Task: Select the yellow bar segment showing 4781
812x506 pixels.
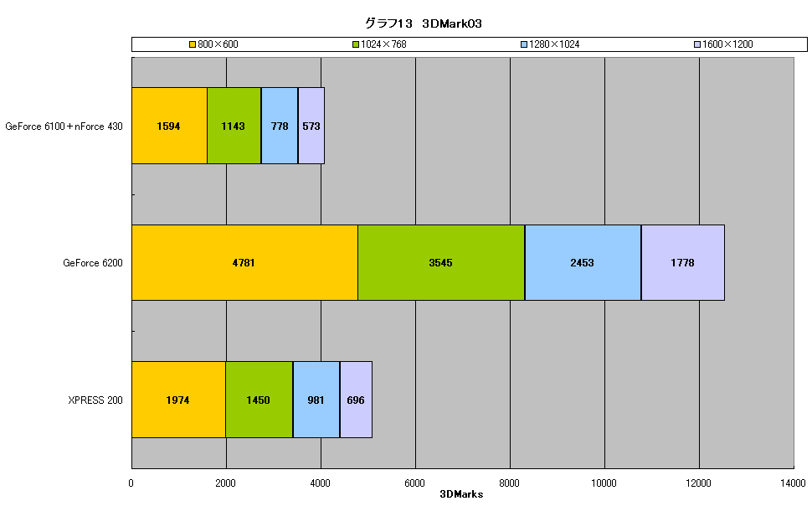Action: (x=244, y=263)
